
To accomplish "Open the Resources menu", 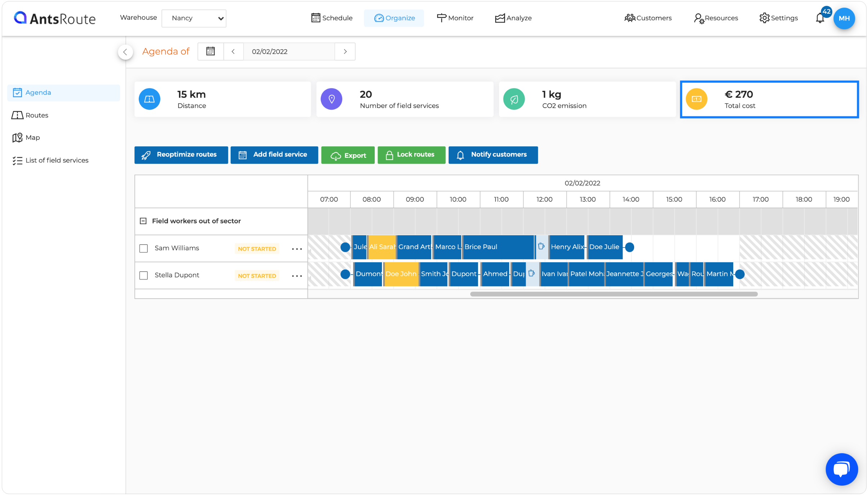I will tap(716, 18).
